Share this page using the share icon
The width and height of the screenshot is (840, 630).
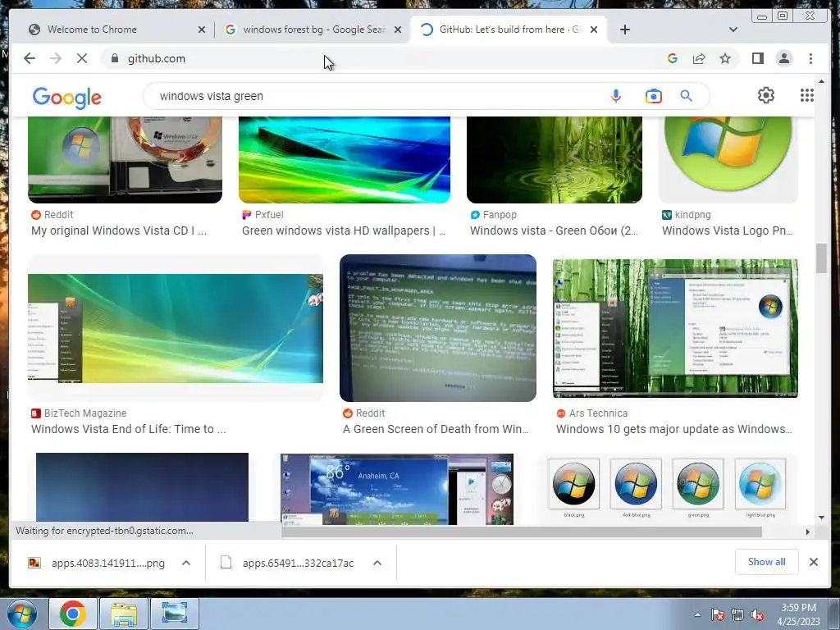(x=699, y=58)
